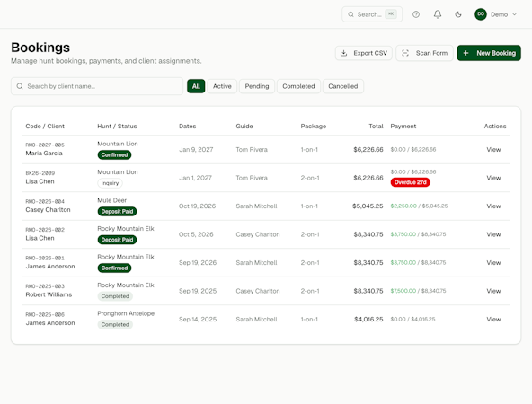
Task: Select the Pending filter tab
Action: coord(257,86)
